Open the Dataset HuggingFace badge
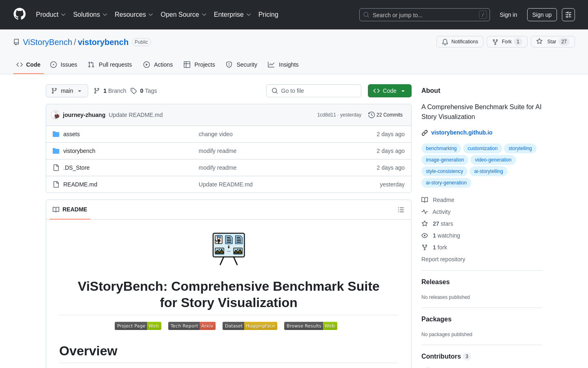The width and height of the screenshot is (588, 368). tap(250, 326)
